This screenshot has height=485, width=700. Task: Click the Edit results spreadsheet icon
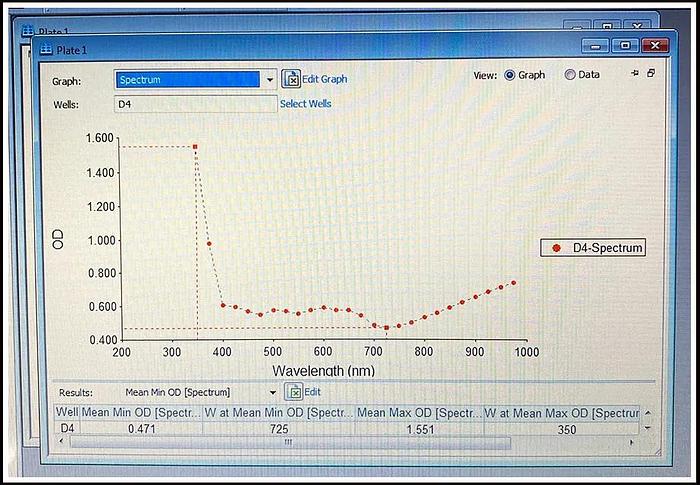point(294,392)
